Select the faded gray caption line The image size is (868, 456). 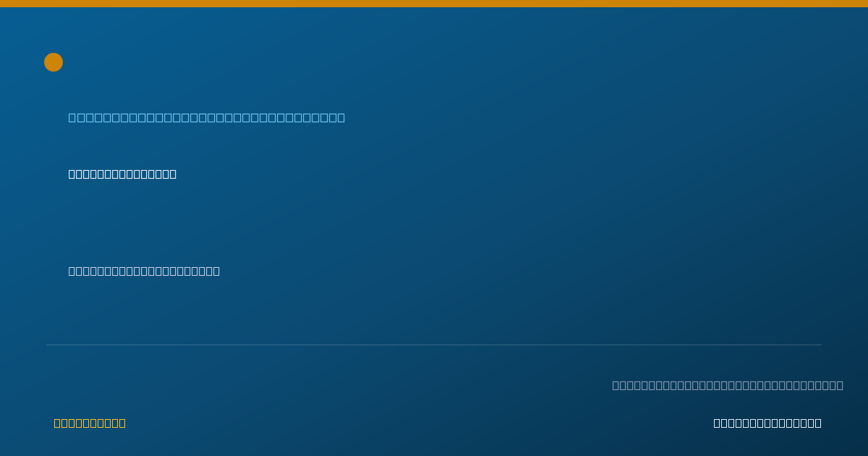pyautogui.click(x=728, y=385)
